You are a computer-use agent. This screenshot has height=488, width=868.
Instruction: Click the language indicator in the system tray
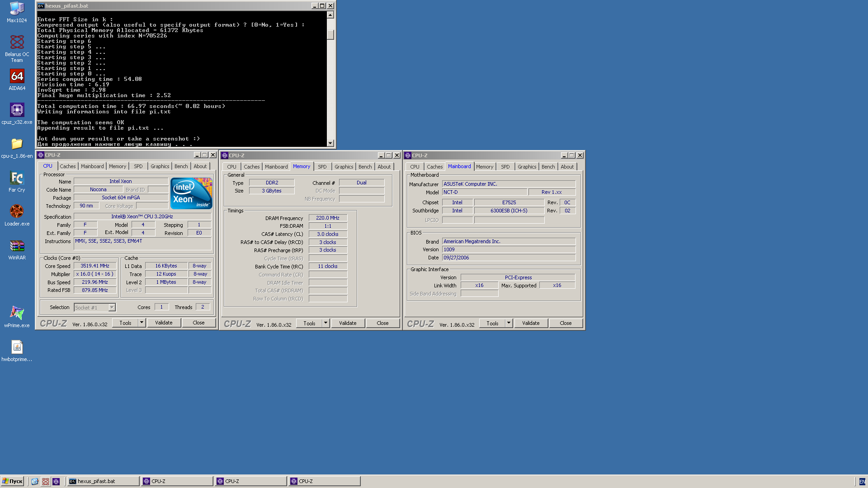(862, 482)
